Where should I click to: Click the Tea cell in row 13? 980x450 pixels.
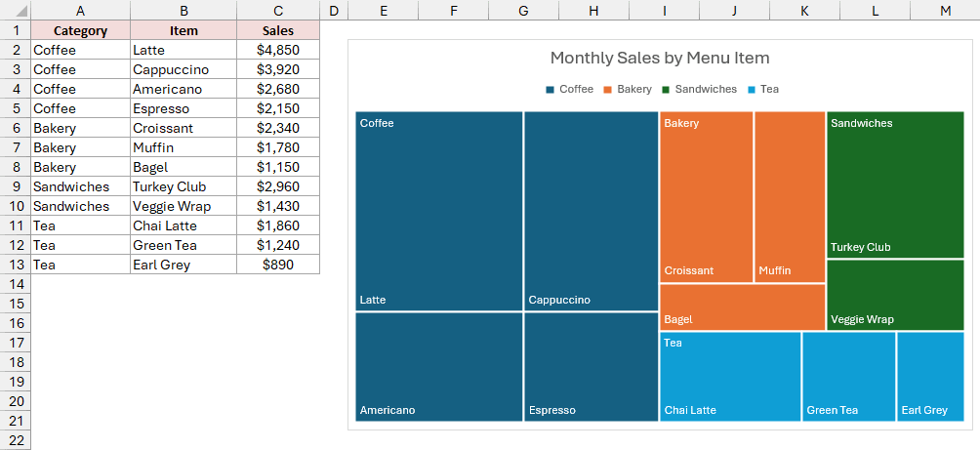[x=81, y=265]
